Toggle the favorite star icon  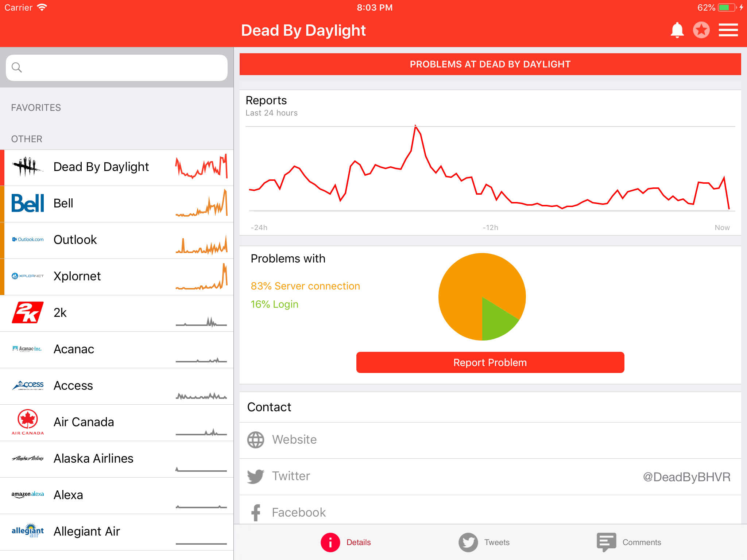pyautogui.click(x=701, y=30)
